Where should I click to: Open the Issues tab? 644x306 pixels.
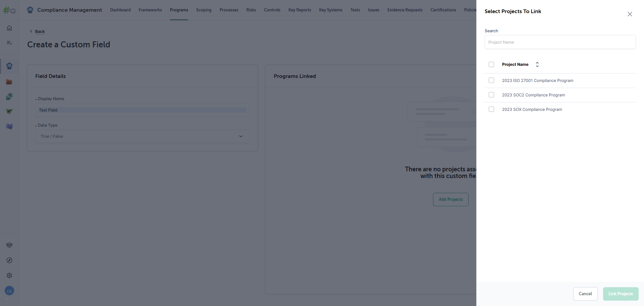coord(374,10)
